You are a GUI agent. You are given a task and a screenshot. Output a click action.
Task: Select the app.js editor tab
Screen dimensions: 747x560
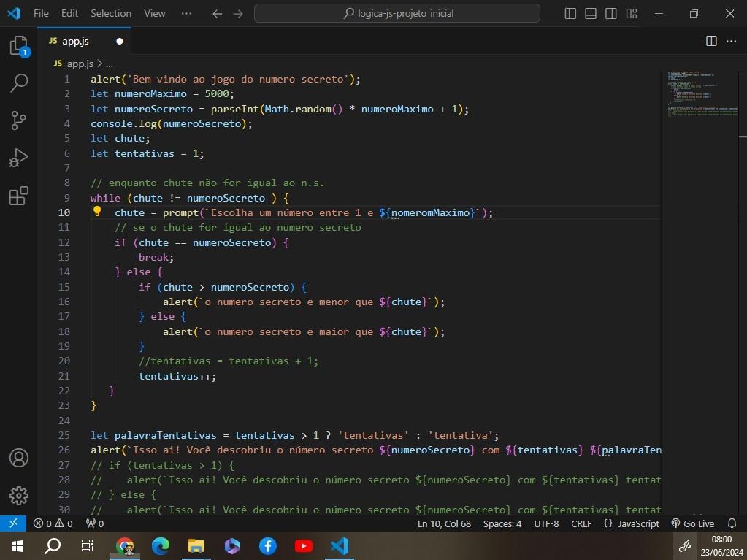click(75, 42)
